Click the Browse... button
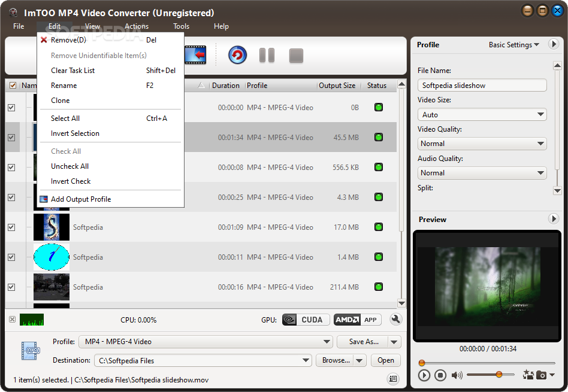Screen dimensions: 568x392 tap(336, 360)
